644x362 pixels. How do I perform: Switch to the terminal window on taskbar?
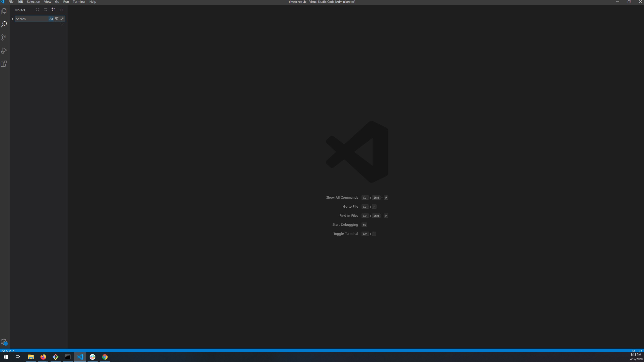pyautogui.click(x=68, y=357)
